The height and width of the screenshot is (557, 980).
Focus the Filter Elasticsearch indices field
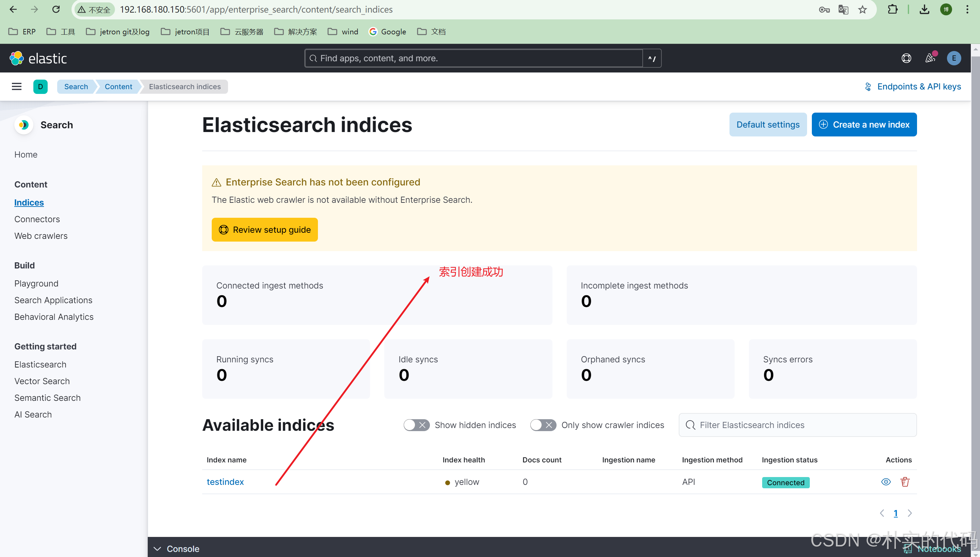798,425
